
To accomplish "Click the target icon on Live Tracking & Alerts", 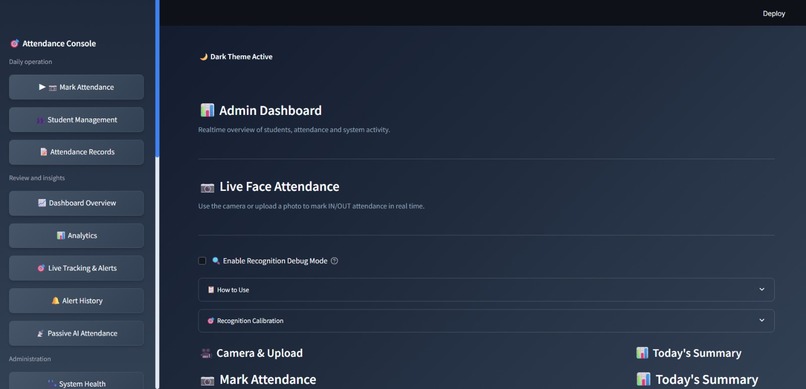I will pyautogui.click(x=41, y=268).
